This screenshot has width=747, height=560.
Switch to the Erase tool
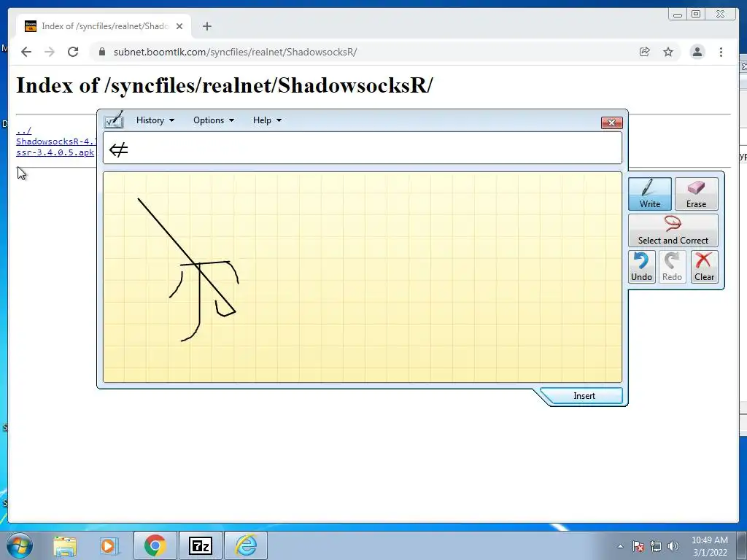coord(696,194)
